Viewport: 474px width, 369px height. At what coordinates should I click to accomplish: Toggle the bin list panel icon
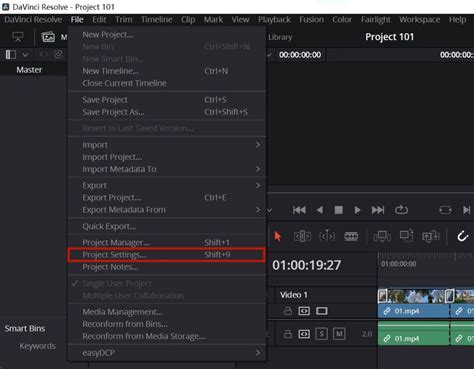11,54
